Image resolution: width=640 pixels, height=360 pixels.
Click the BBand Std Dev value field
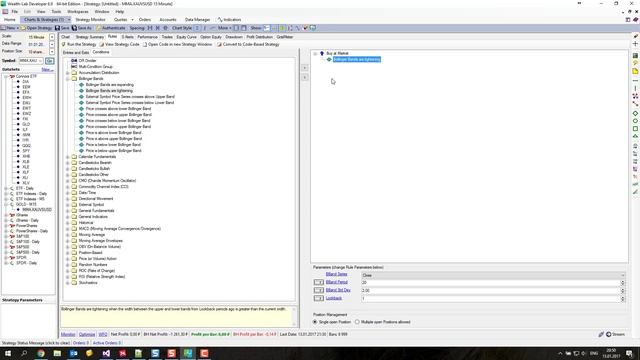(x=490, y=290)
